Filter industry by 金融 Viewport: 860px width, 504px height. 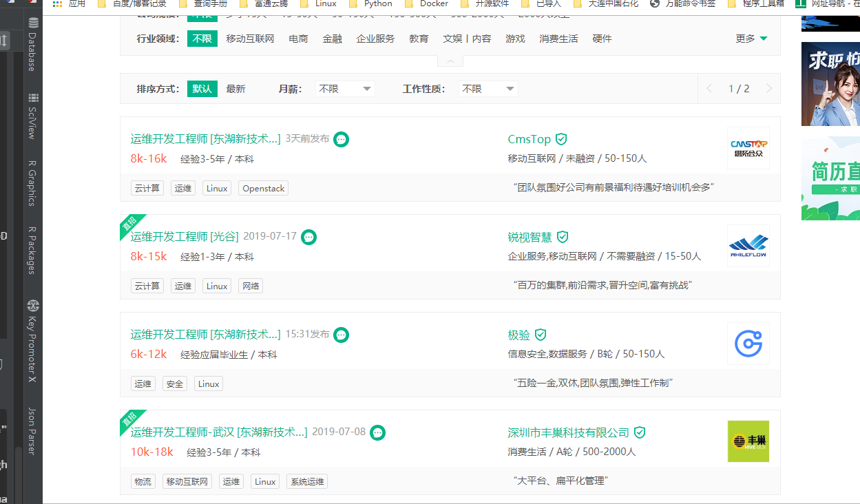click(x=333, y=39)
